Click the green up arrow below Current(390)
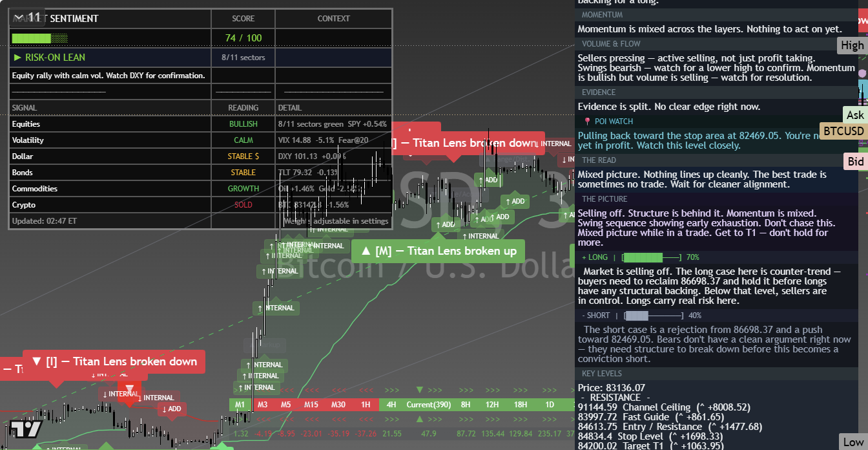The image size is (868, 450). coord(420,419)
